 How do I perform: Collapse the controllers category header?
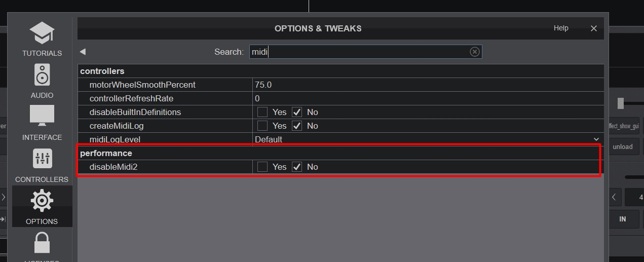tap(102, 71)
